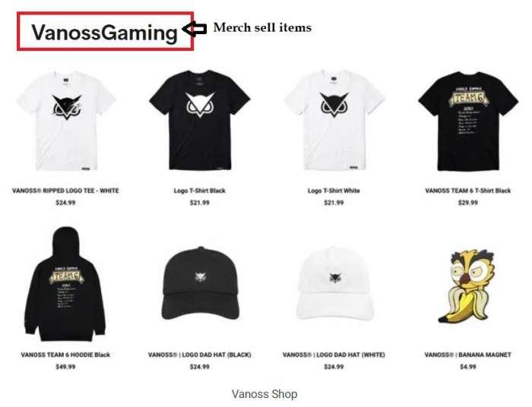The width and height of the screenshot is (532, 407).
Task: Open the Team 6 T-Shirt Black image
Action: (468, 121)
